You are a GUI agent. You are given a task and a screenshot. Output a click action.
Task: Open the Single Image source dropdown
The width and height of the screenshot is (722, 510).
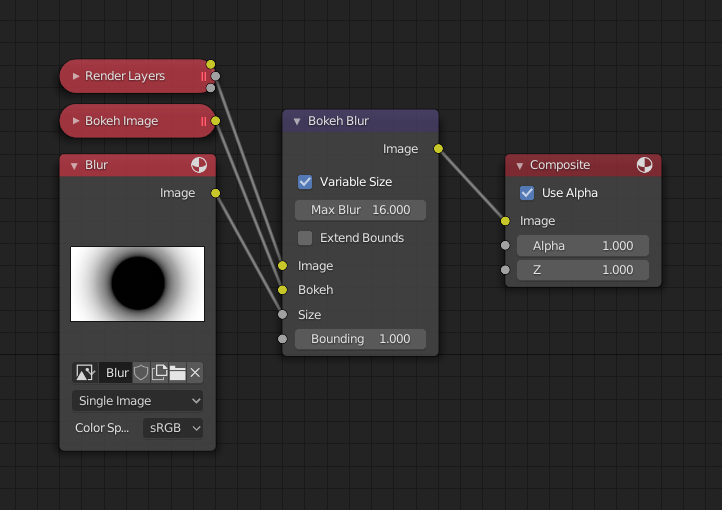tap(137, 400)
